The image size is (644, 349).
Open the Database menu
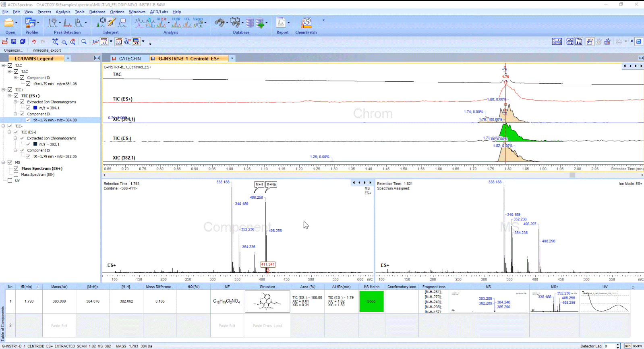click(97, 12)
